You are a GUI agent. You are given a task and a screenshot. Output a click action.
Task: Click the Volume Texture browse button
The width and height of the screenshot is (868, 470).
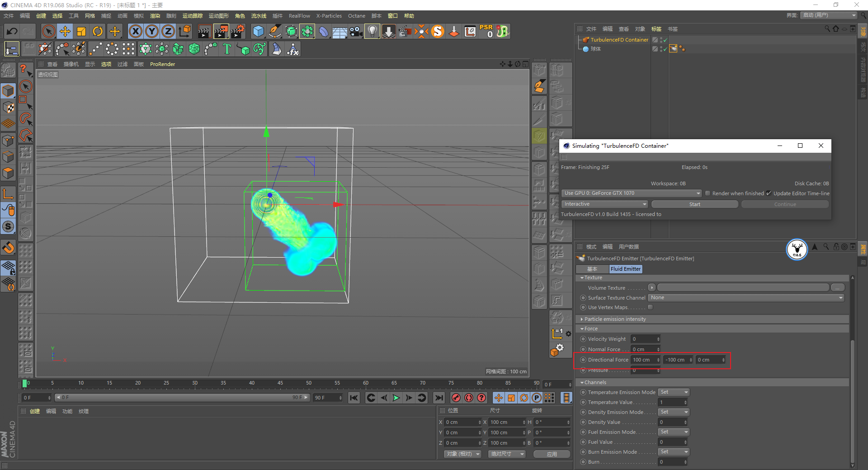point(838,288)
